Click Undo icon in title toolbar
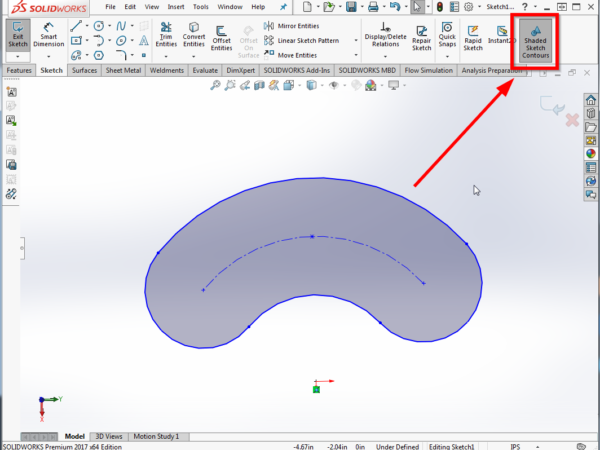600x450 pixels. pos(395,7)
